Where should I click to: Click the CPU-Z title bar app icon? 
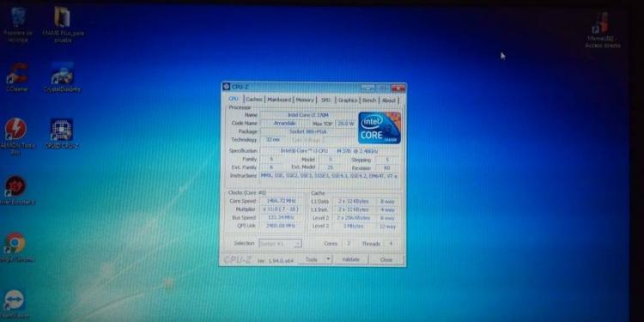point(226,87)
